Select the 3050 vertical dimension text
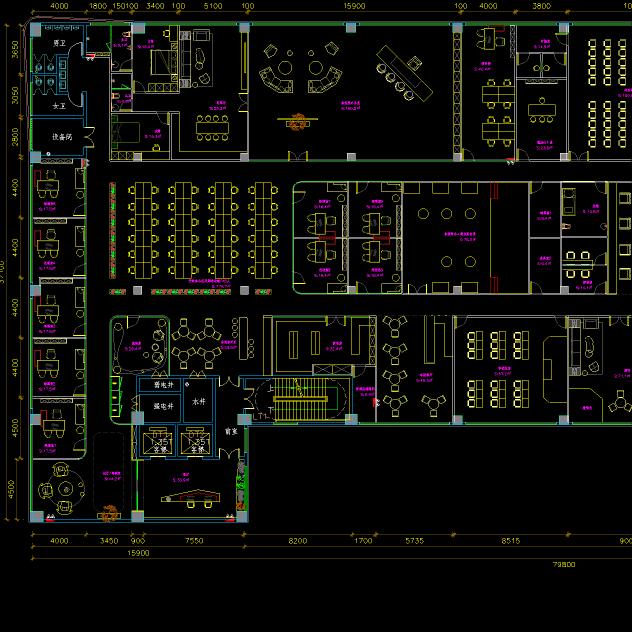This screenshot has height=632, width=632. (x=14, y=96)
